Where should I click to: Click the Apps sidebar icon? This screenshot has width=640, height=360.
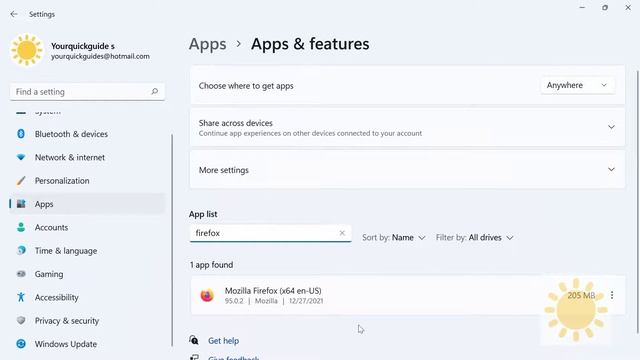tap(21, 204)
